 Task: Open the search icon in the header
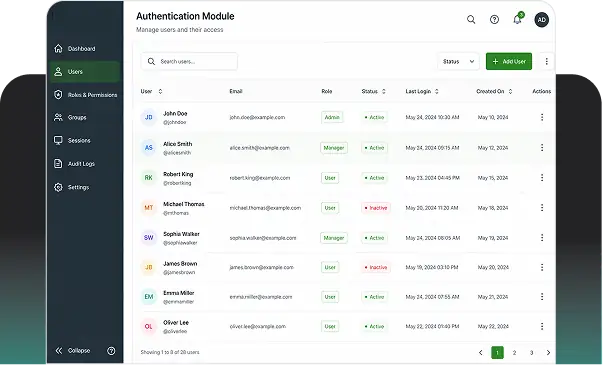471,20
